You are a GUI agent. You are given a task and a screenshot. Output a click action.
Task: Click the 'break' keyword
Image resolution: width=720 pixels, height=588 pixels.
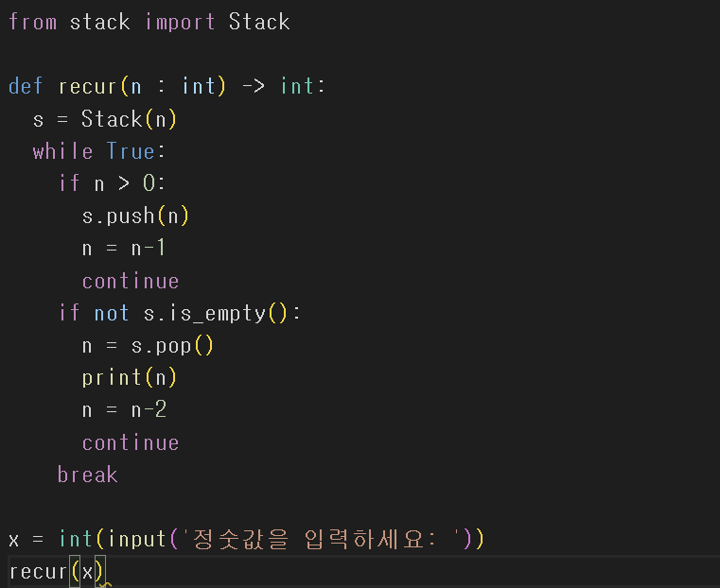tap(88, 475)
